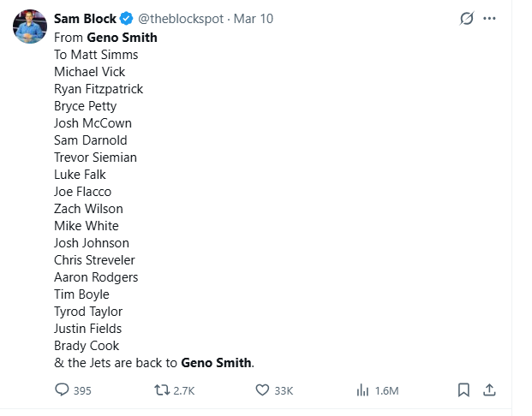
Task: Click the blue verified badge
Action: click(126, 19)
